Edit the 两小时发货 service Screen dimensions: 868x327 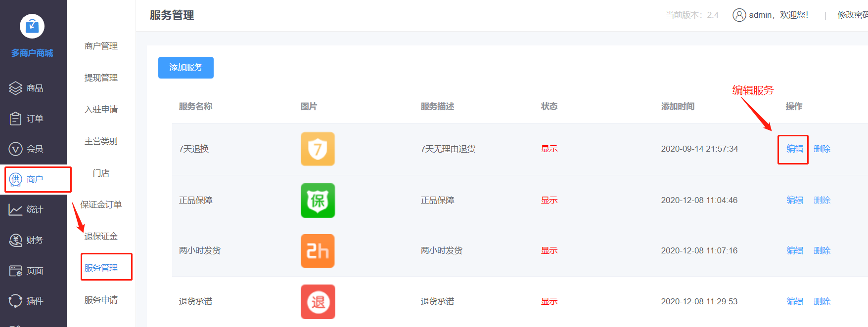(x=795, y=250)
